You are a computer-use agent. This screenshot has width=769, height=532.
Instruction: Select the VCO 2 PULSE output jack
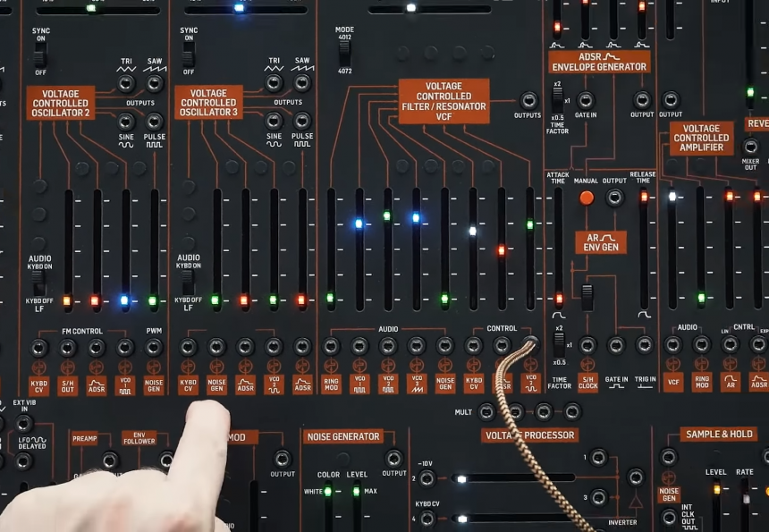coord(155,121)
